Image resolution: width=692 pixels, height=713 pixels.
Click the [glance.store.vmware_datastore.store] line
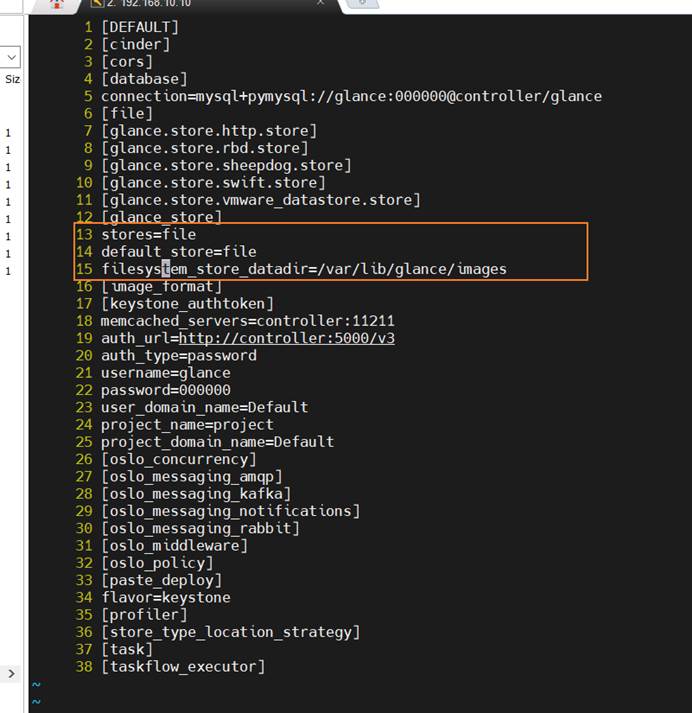pyautogui.click(x=261, y=200)
